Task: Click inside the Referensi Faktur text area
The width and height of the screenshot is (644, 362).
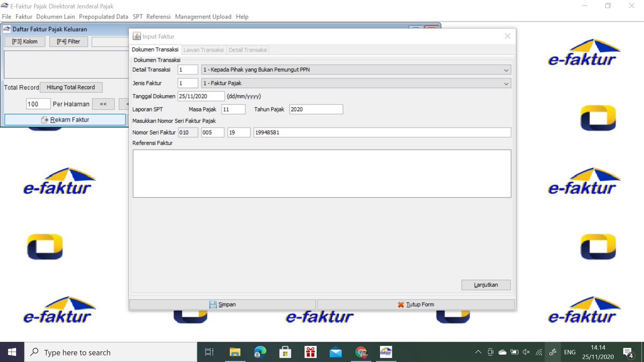Action: (322, 174)
